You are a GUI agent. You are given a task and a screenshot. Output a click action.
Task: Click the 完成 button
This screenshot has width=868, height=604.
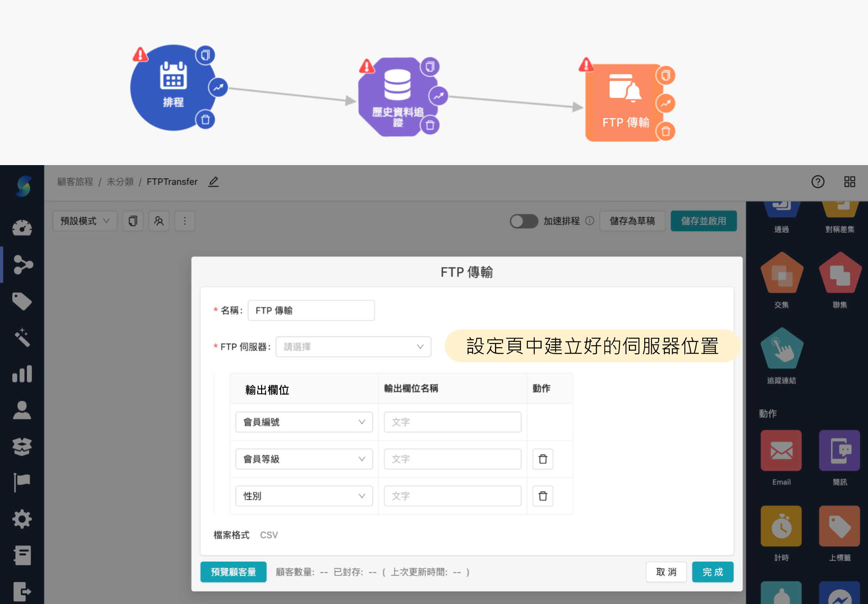[x=712, y=572]
